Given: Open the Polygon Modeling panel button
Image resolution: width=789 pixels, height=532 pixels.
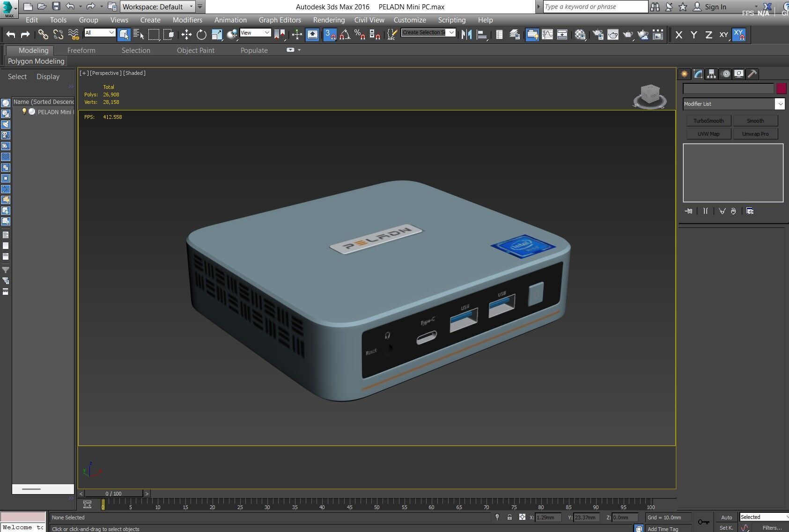Looking at the screenshot, I should [36, 61].
